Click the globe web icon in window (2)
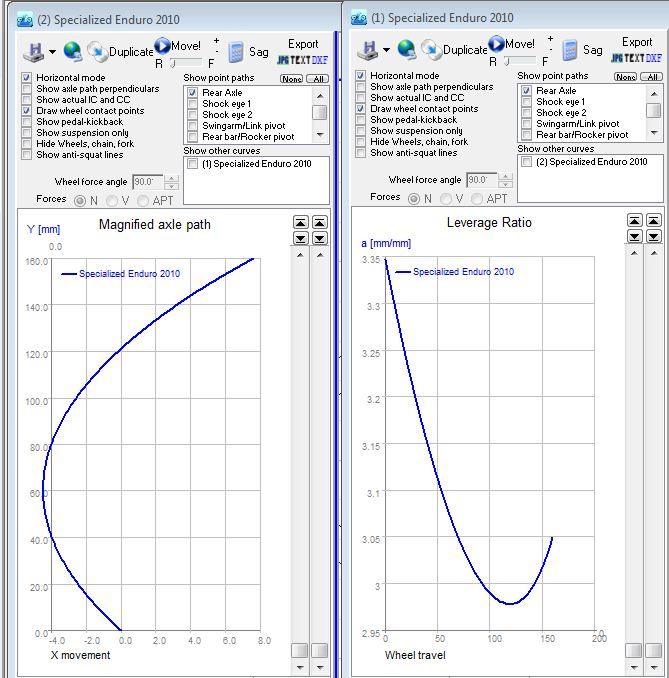This screenshot has width=669, height=678. pos(72,51)
